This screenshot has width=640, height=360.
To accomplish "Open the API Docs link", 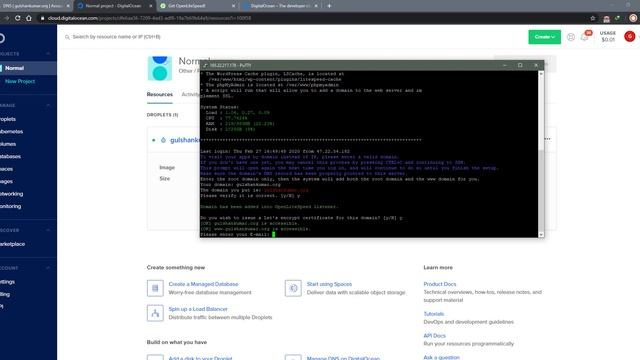I will click(434, 336).
